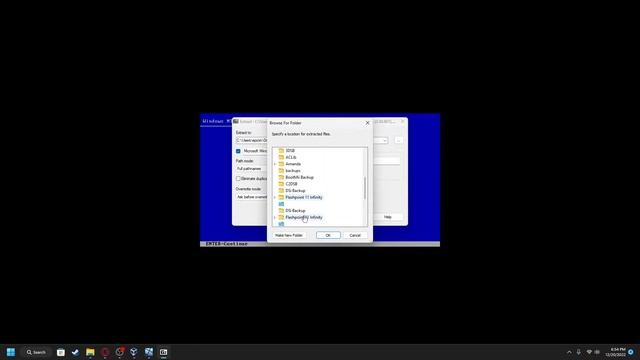Click the browse (...) button in Extract dialog
This screenshot has width=640, height=360.
point(399,140)
